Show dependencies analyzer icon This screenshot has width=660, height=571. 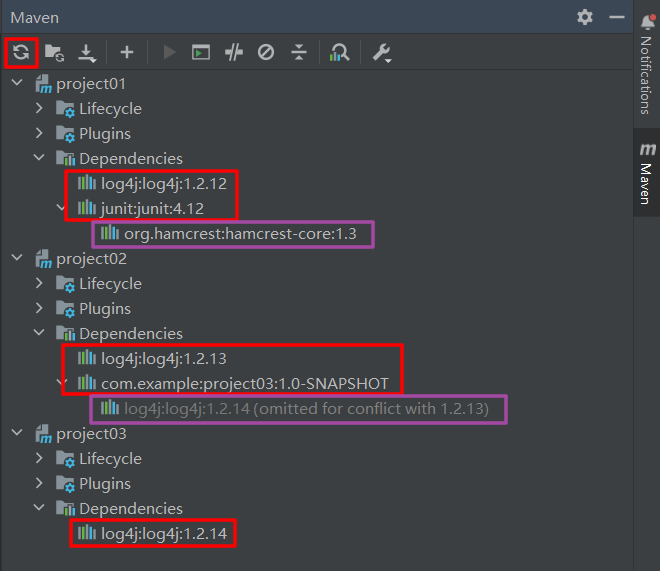click(x=340, y=53)
